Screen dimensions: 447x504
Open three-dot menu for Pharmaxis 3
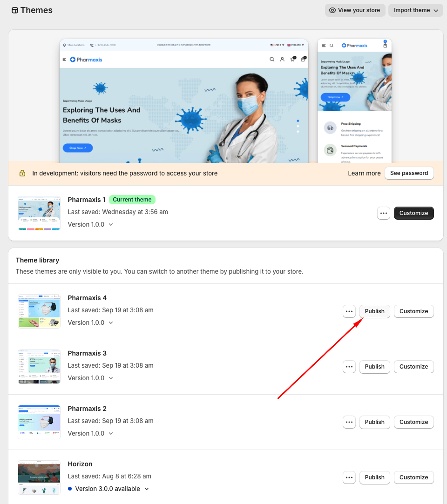[349, 367]
